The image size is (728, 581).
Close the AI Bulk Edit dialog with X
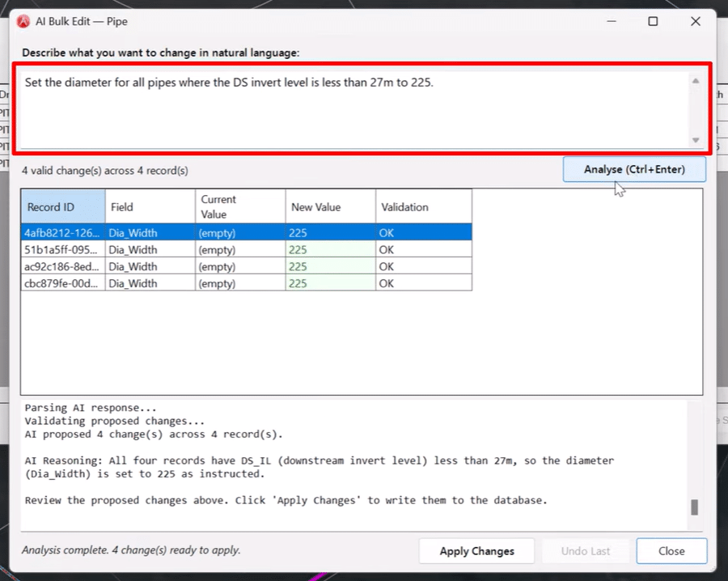point(696,21)
